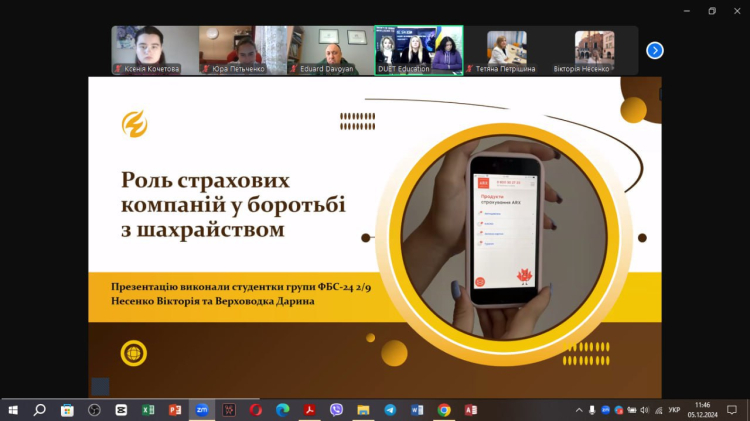Open PowerPoint from the taskbar
This screenshot has height=421, width=750.
coord(175,410)
